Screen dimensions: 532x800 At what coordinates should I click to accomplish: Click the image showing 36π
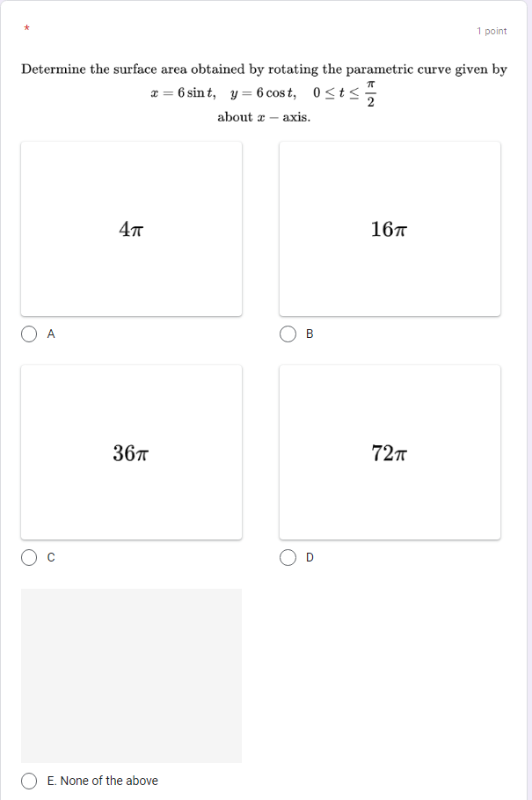tap(131, 451)
